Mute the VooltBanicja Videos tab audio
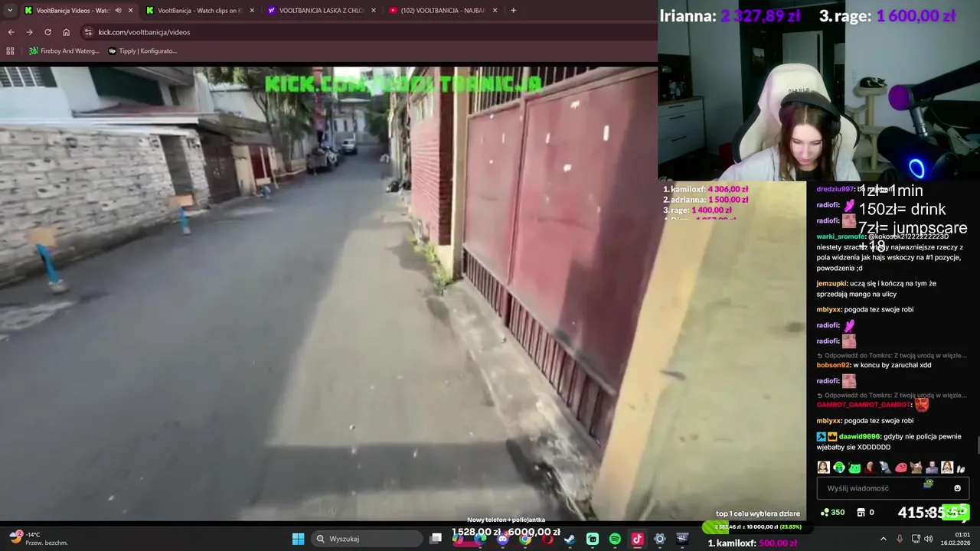Screen dimensions: 980x551 click(118, 11)
